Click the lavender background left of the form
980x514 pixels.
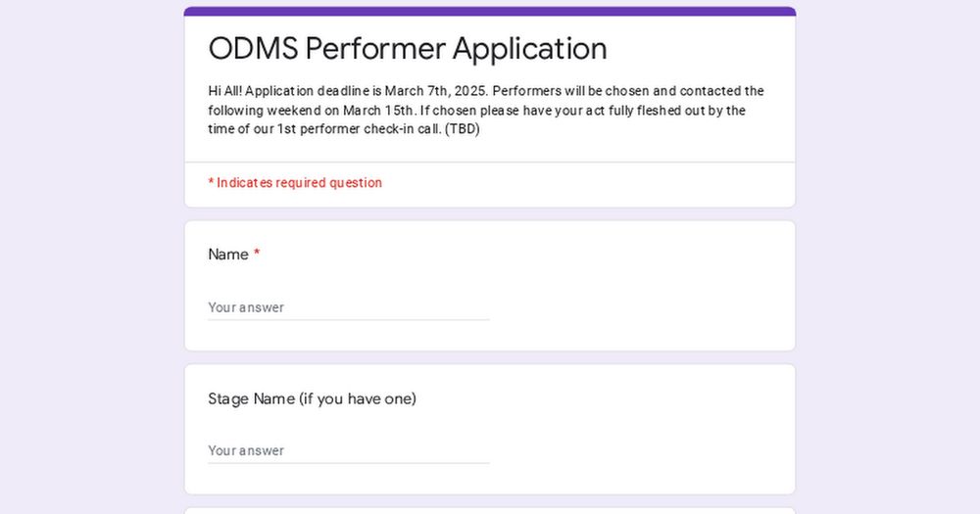coord(92,257)
